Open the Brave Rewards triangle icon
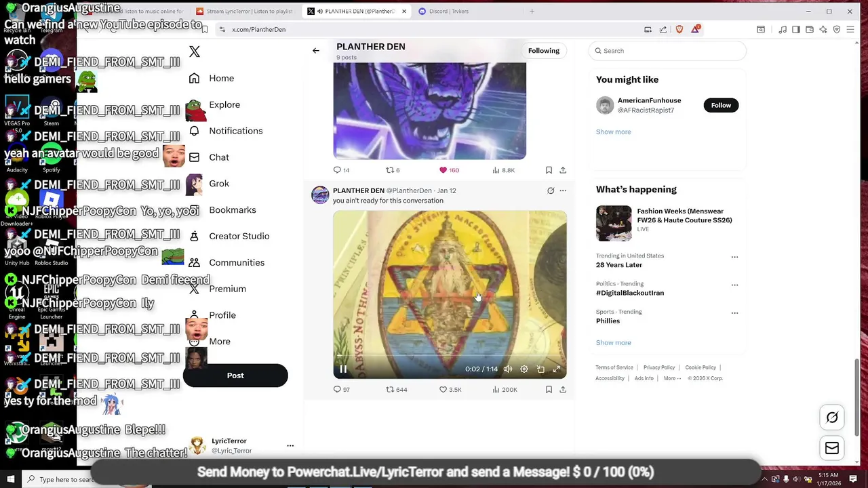 tap(696, 30)
